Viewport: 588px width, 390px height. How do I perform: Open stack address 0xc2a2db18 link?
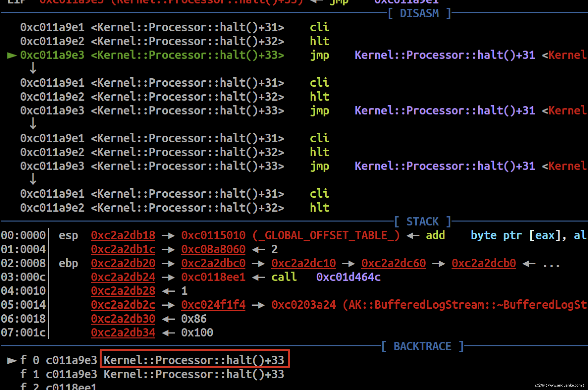(123, 235)
